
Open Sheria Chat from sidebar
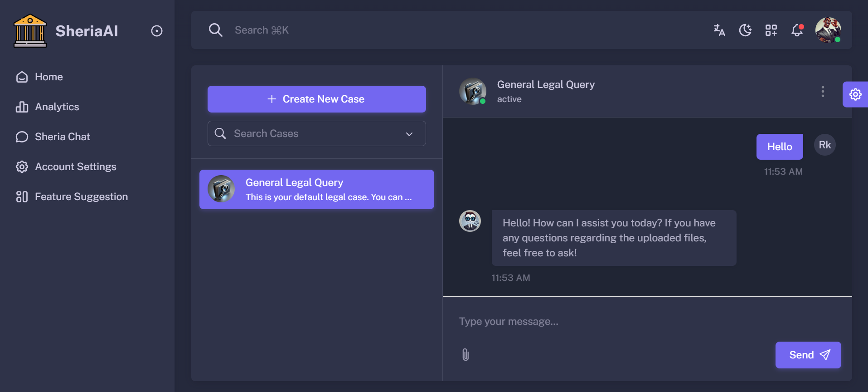click(87, 137)
